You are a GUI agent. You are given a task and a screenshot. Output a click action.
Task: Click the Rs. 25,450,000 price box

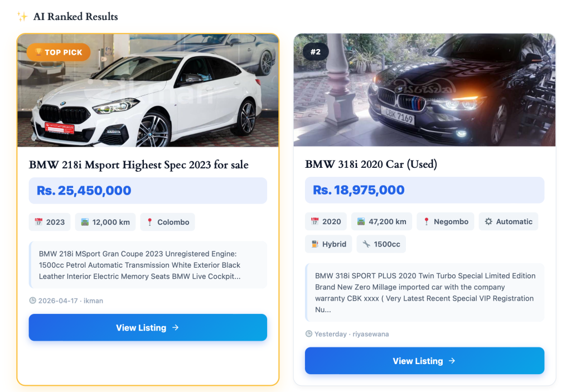148,191
